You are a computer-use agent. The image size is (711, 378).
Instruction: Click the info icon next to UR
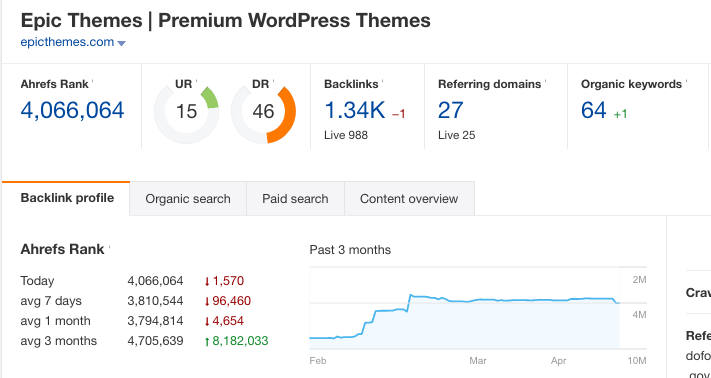(x=196, y=81)
